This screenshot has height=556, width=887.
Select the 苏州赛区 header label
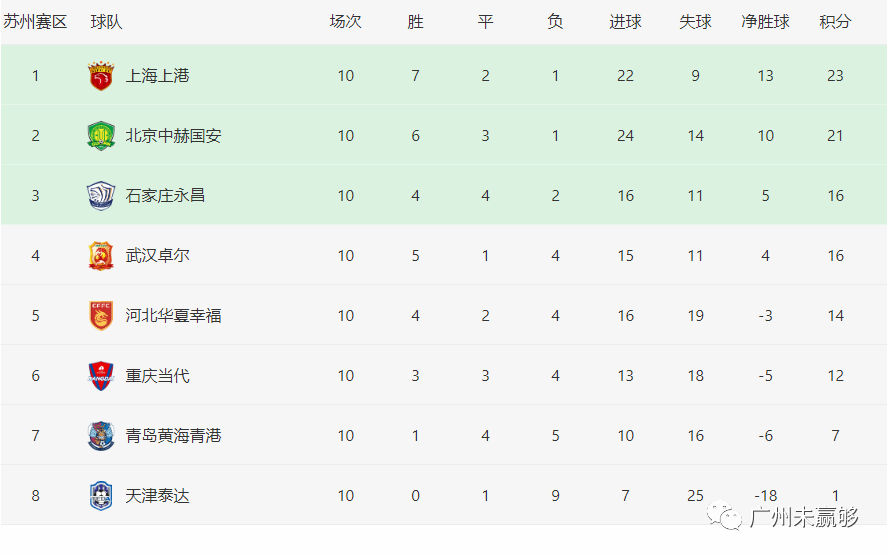35,21
